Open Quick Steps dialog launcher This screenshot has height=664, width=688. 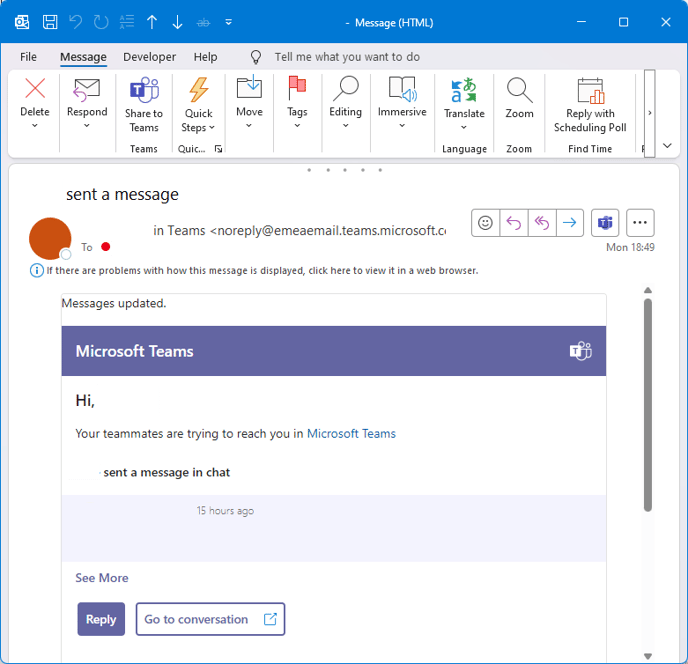coord(218,149)
